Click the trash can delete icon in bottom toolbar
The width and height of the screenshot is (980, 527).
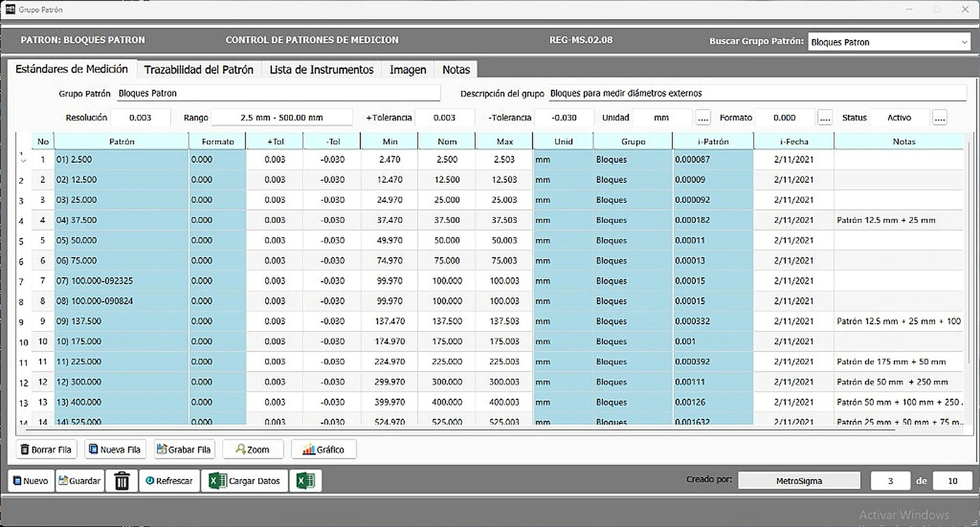(x=122, y=481)
